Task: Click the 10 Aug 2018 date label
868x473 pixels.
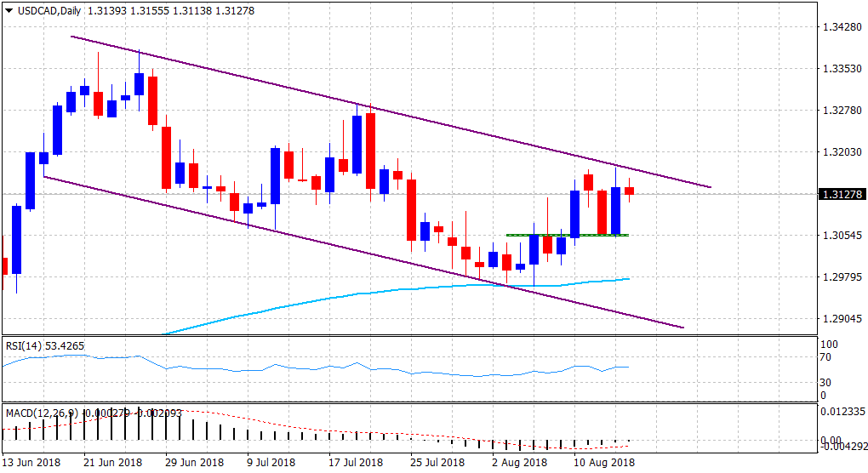Action: (x=602, y=463)
